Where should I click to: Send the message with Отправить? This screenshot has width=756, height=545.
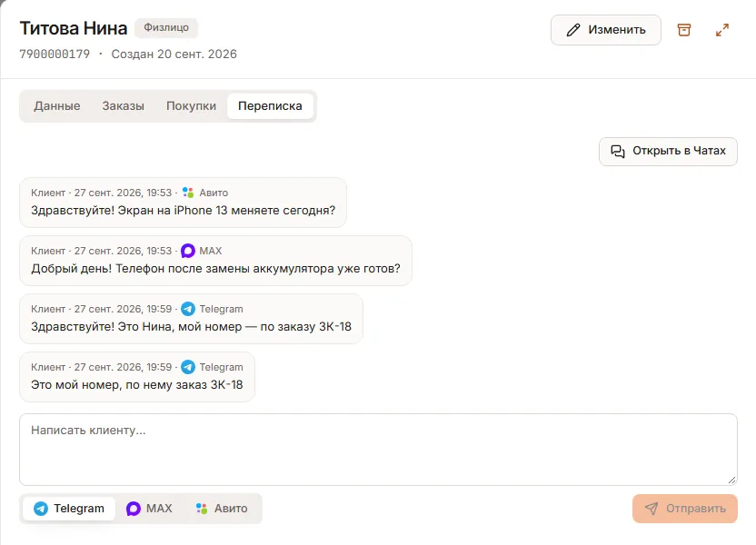pos(684,509)
